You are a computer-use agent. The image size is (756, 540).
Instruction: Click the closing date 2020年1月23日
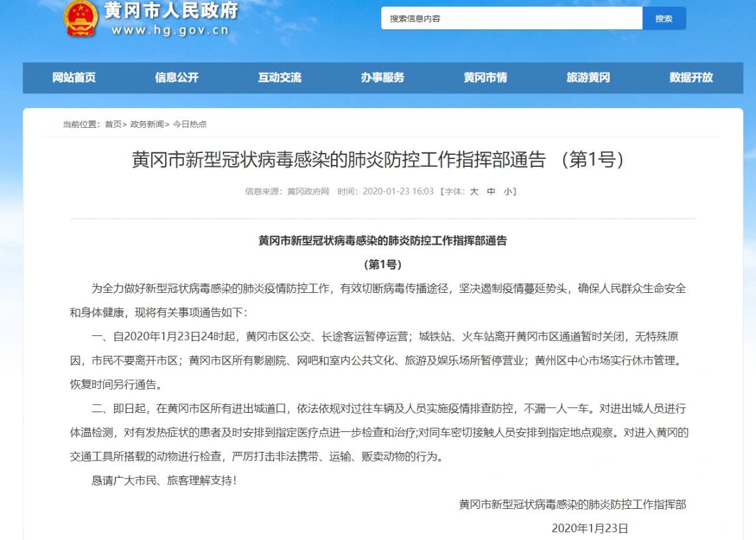(x=590, y=529)
